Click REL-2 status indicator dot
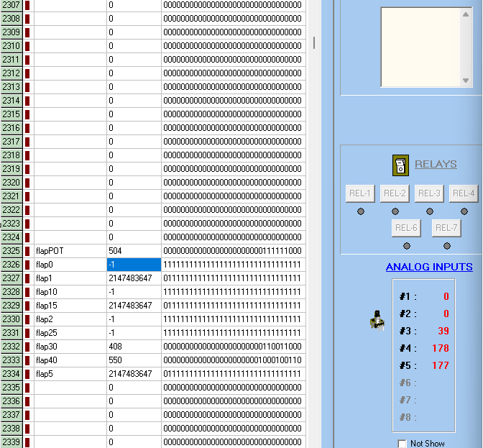Image resolution: width=483 pixels, height=448 pixels. coord(395,211)
